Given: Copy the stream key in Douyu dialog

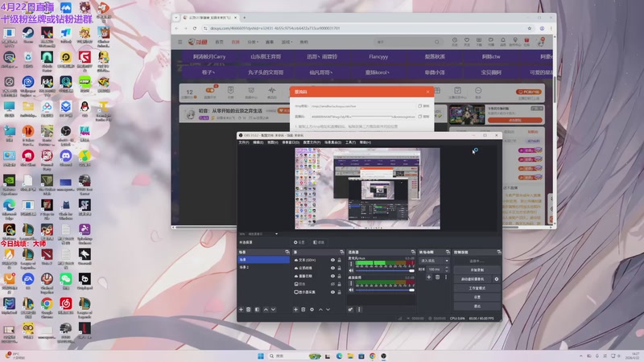Looking at the screenshot, I should (423, 117).
